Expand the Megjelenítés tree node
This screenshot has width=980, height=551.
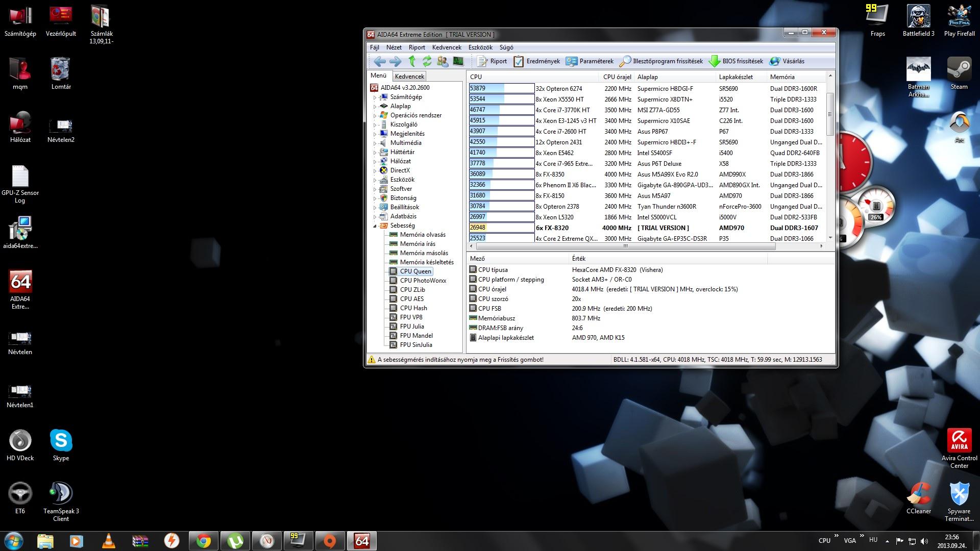[375, 134]
